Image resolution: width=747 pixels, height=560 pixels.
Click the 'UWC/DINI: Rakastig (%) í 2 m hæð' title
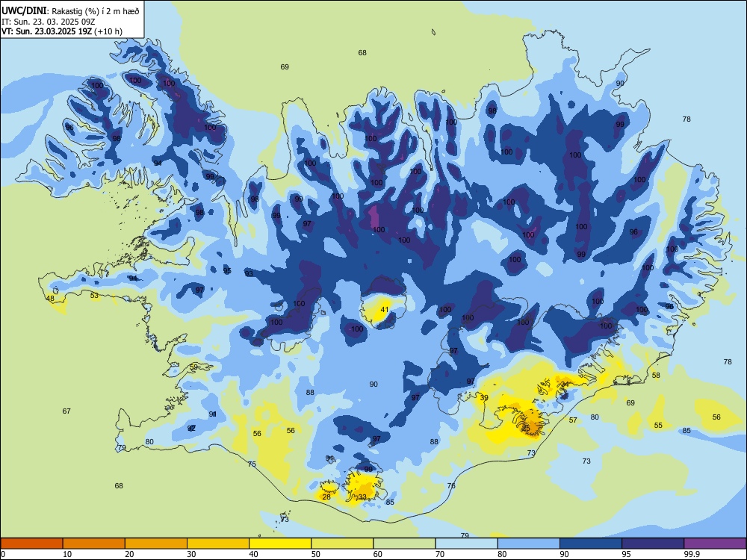click(x=70, y=11)
